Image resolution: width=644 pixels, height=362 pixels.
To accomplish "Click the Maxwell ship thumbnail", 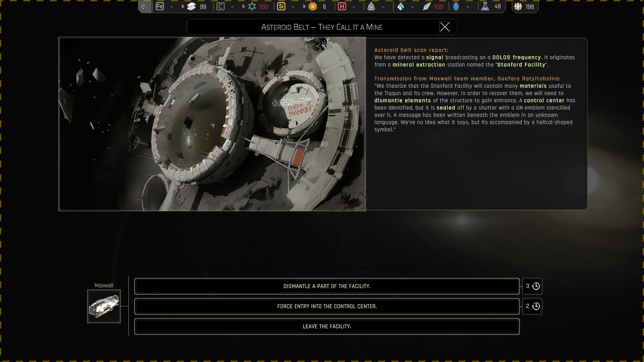I will click(x=104, y=306).
